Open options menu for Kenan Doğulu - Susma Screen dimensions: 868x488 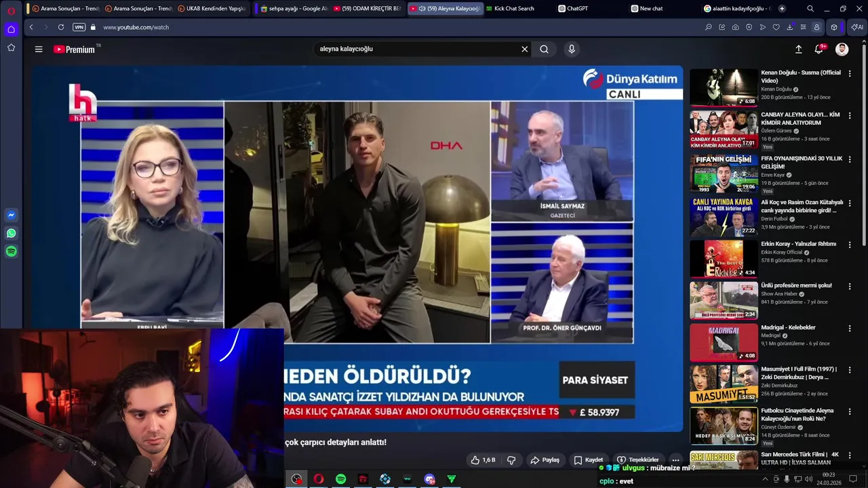(850, 73)
